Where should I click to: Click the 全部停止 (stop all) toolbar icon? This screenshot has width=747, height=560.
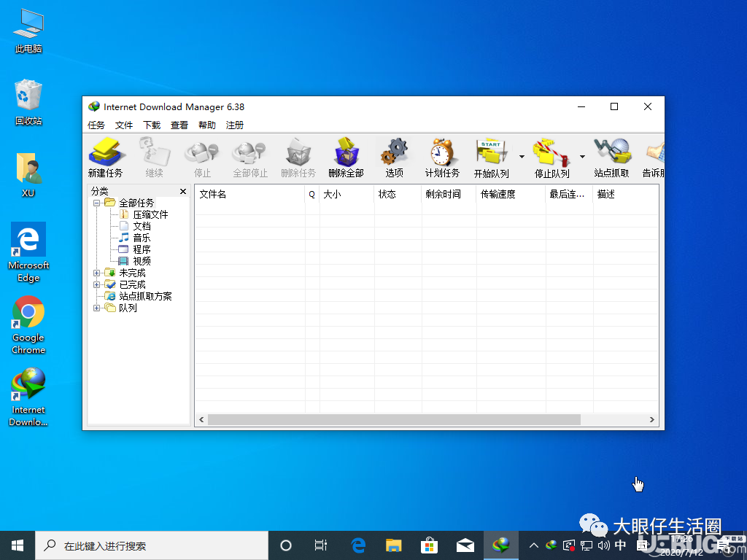[x=250, y=157]
